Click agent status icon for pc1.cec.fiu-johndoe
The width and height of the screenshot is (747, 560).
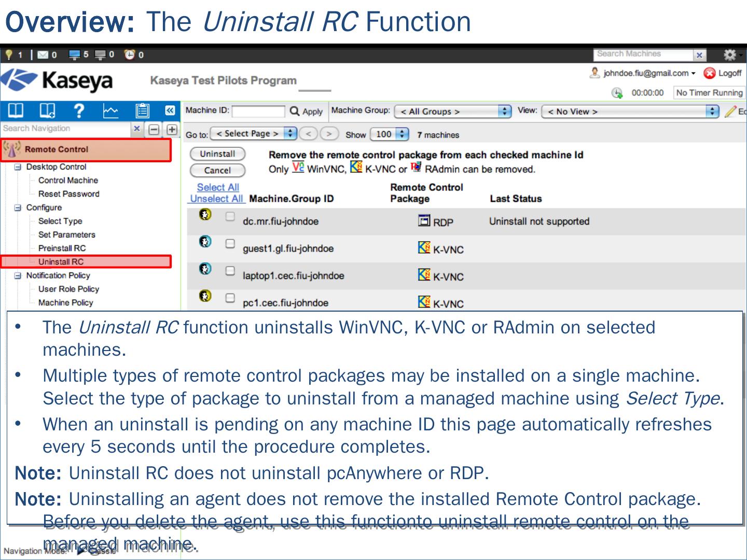click(x=205, y=296)
